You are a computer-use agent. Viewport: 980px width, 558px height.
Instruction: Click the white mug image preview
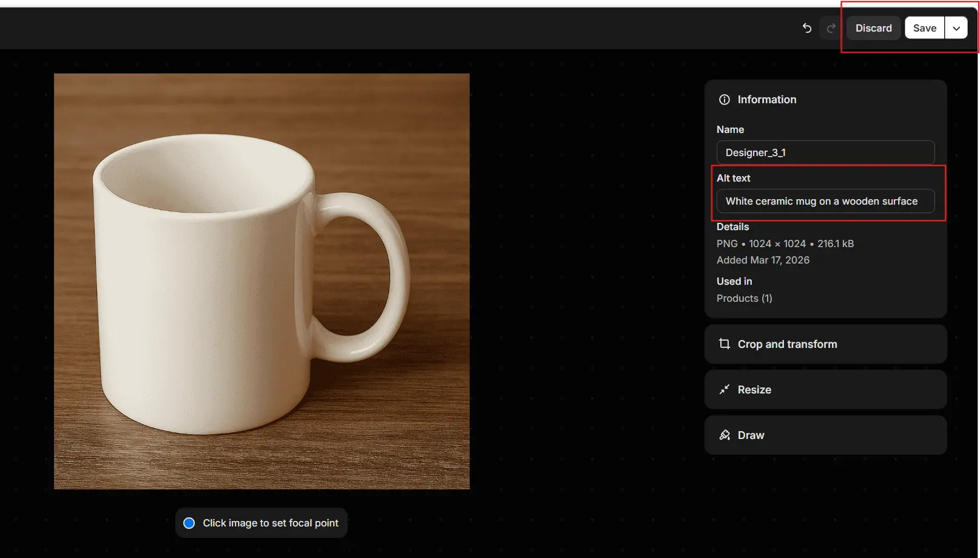[262, 281]
